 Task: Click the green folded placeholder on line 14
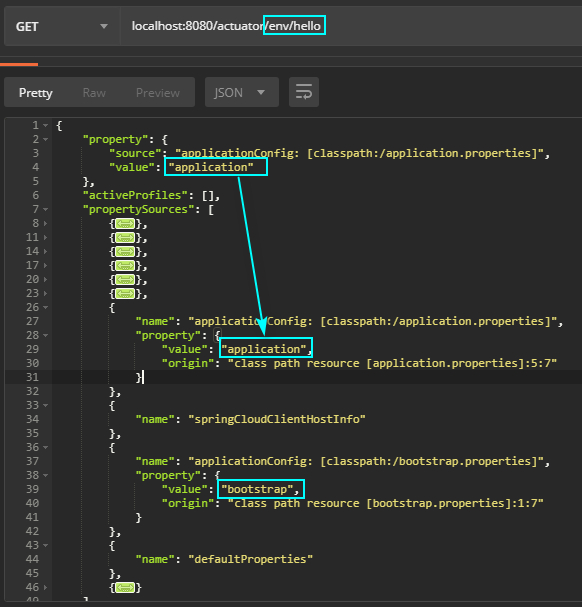point(125,252)
